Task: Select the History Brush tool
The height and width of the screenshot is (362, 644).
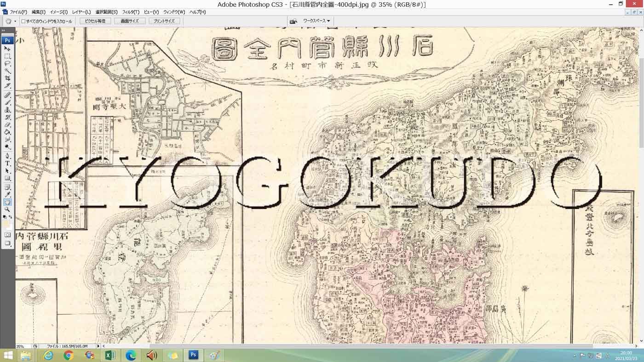Action: (7, 117)
